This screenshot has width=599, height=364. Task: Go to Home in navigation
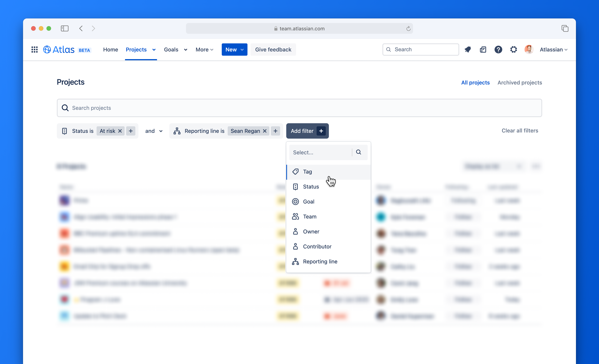[x=110, y=50]
